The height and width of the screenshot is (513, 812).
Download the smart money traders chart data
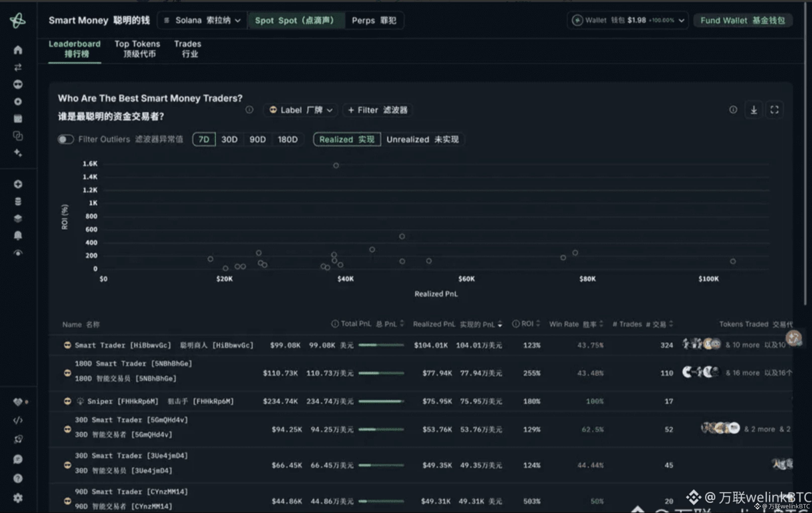[754, 110]
